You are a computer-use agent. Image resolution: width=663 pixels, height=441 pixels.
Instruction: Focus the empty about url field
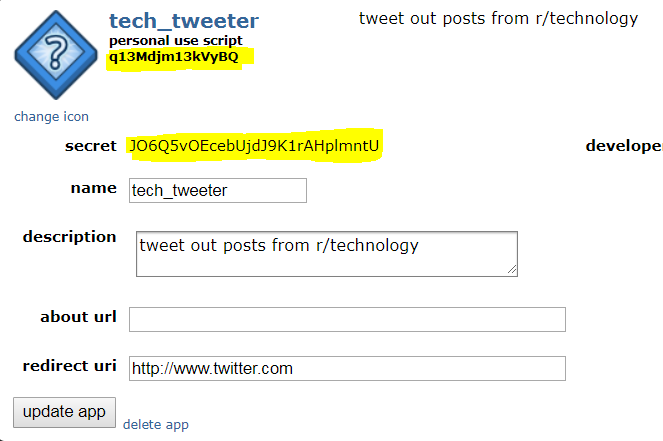click(347, 319)
